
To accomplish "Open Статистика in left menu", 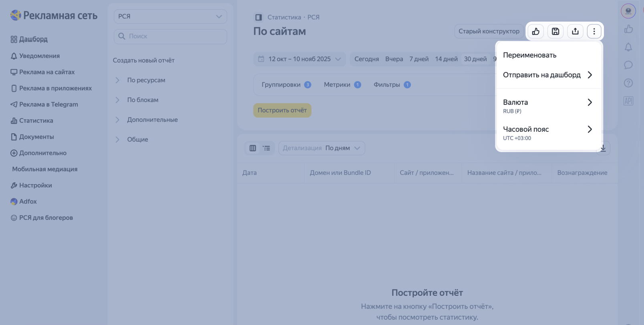I will (32, 120).
